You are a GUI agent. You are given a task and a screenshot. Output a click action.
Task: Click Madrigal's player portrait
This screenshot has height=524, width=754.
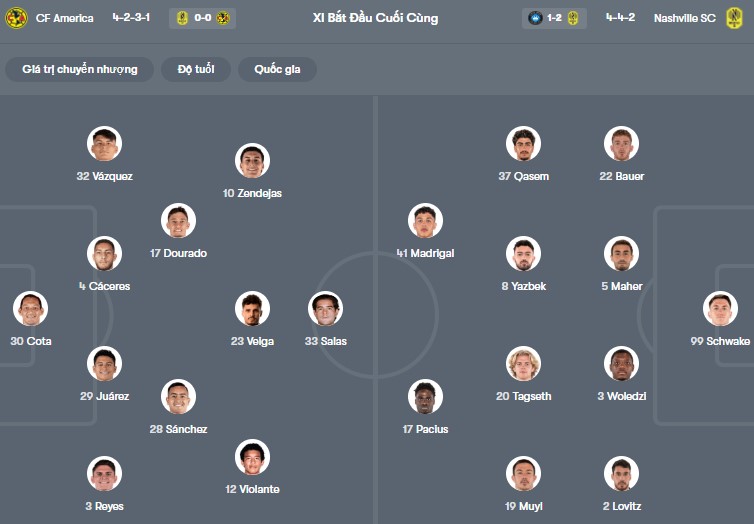pos(426,221)
